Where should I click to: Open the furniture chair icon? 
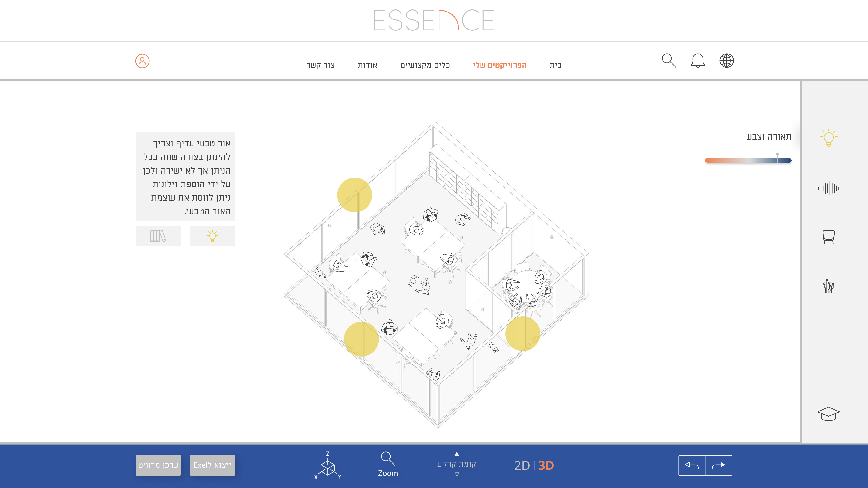click(x=828, y=237)
